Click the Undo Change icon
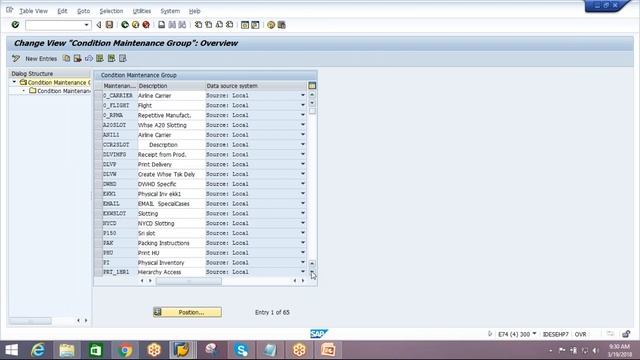 (x=89, y=58)
